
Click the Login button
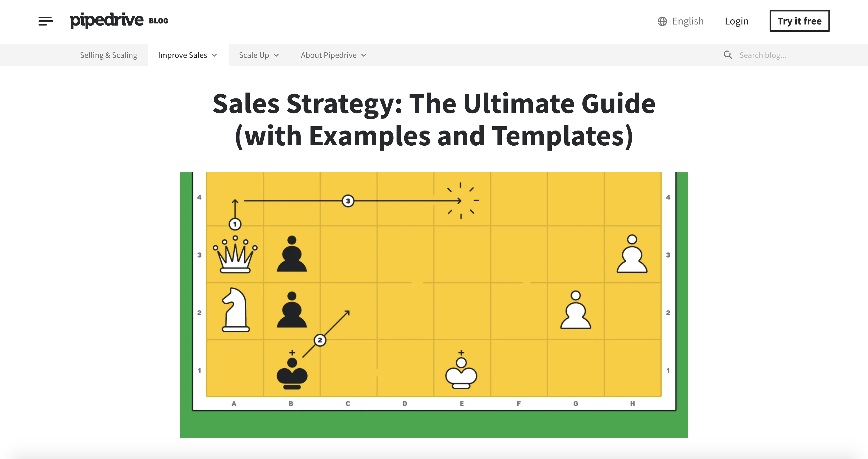(737, 21)
